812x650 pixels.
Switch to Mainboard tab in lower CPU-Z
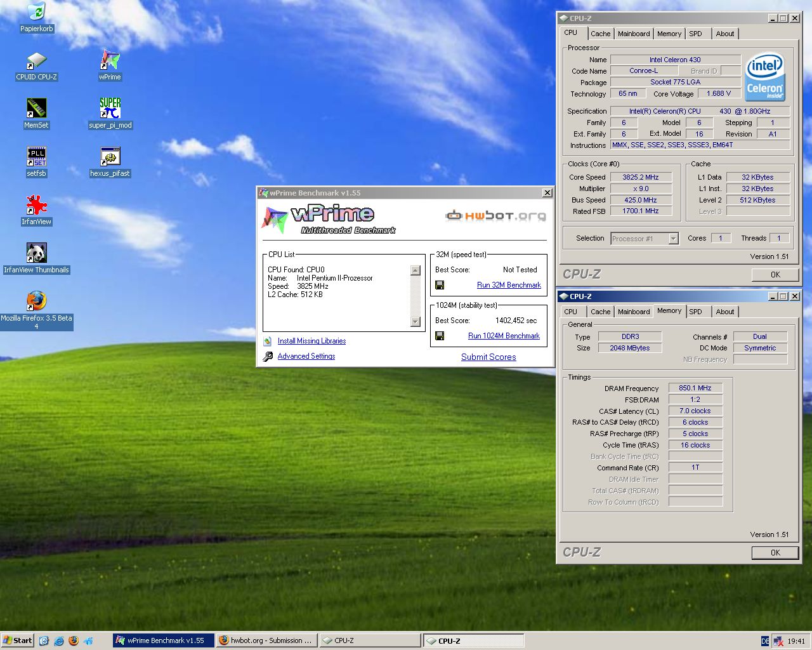pyautogui.click(x=634, y=312)
